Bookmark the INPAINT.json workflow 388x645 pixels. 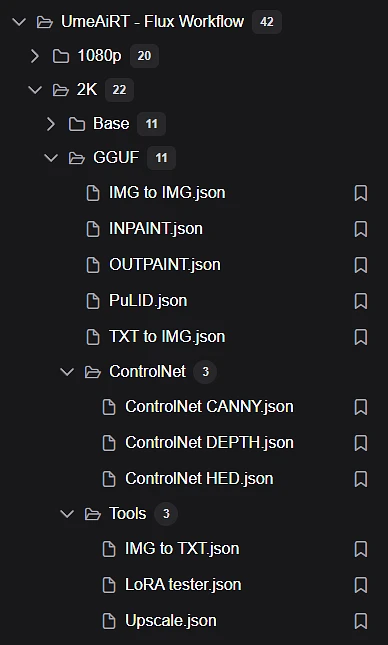(361, 229)
